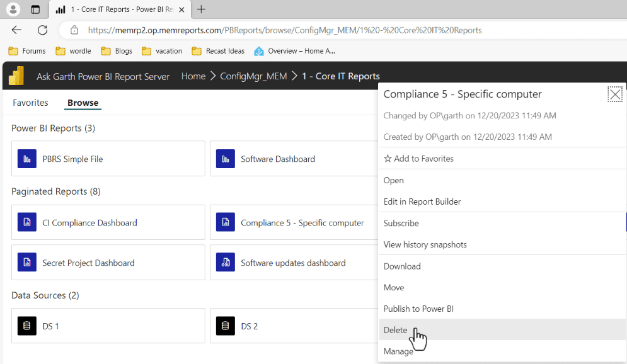Click the Data Sources (2) heading
The width and height of the screenshot is (627, 364).
pyautogui.click(x=45, y=295)
